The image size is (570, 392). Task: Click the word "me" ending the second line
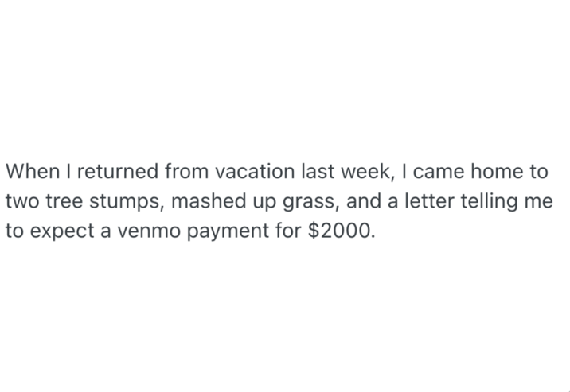tap(540, 202)
